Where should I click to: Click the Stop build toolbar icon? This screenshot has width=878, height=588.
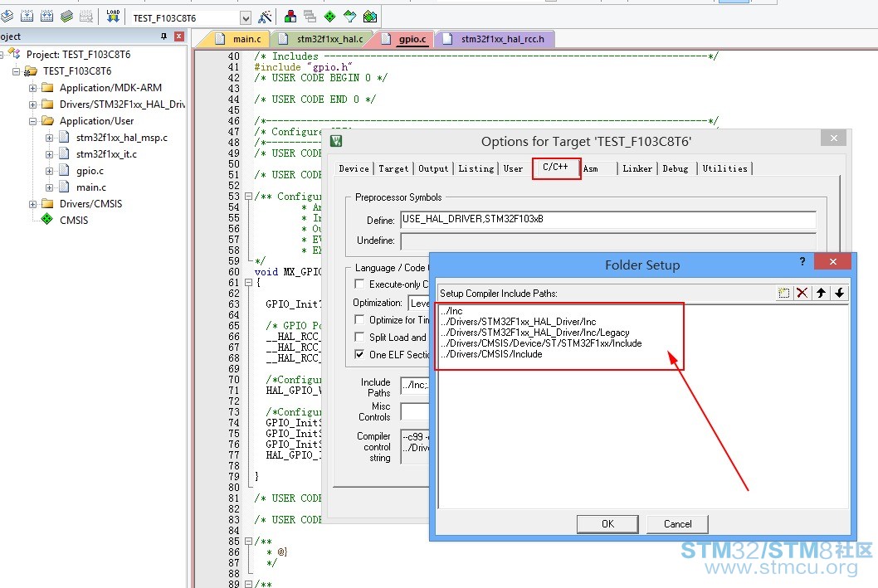(x=86, y=17)
